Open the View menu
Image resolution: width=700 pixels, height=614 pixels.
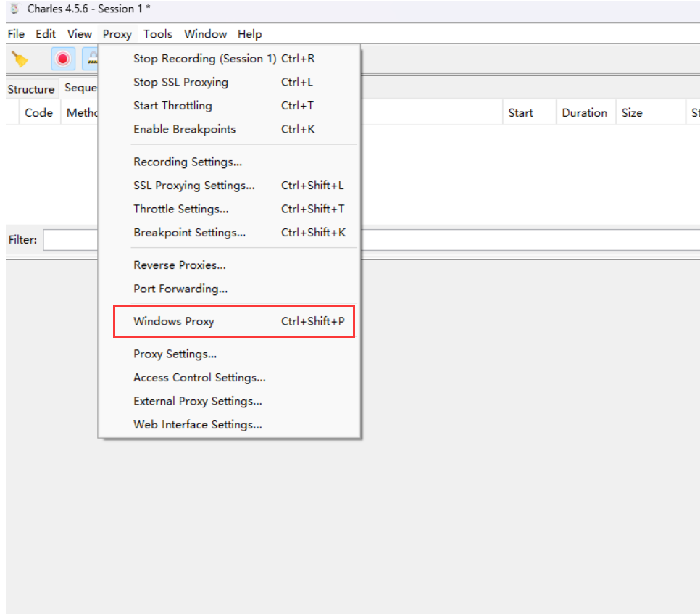(x=80, y=34)
